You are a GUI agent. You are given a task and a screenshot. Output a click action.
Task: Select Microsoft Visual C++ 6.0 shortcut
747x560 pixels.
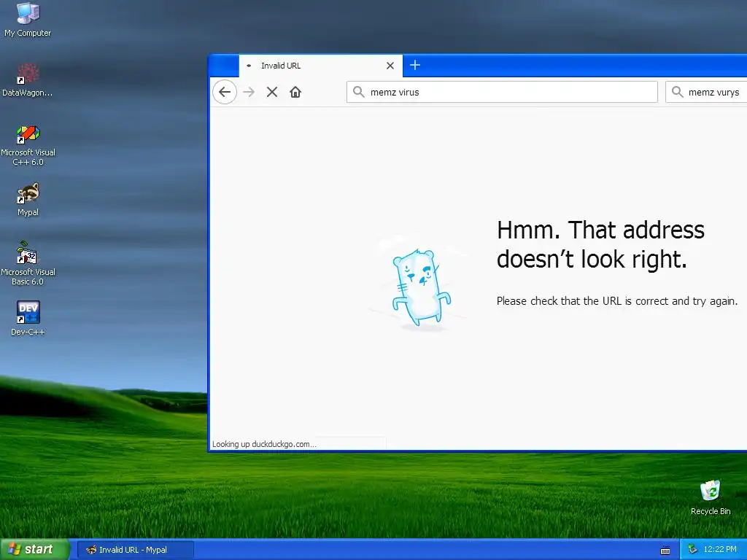point(28,145)
